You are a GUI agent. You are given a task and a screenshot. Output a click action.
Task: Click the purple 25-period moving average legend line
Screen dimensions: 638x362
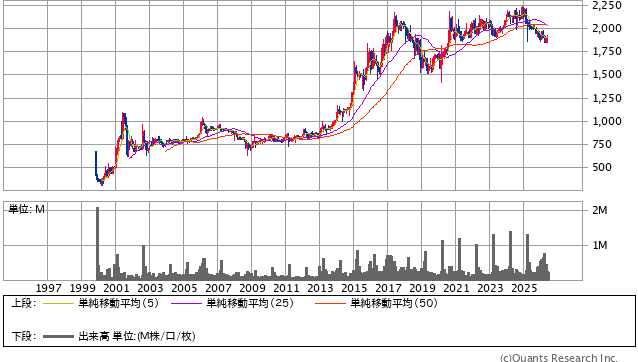click(186, 303)
